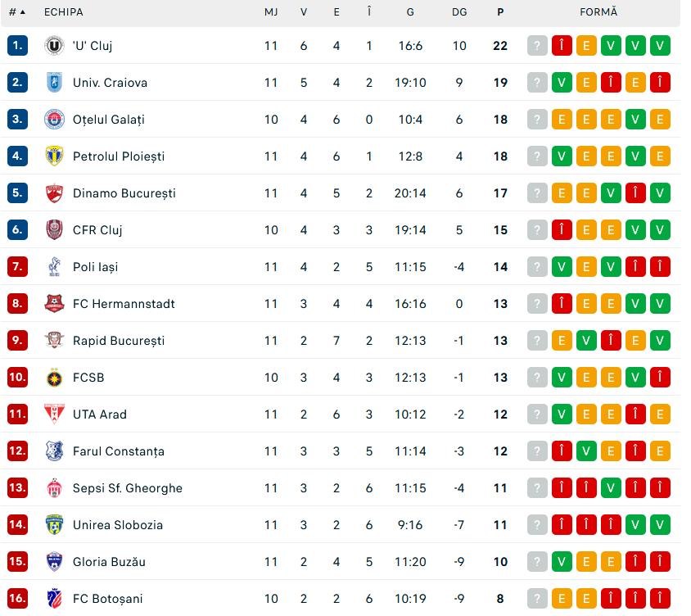Click the Univ. Craiova team logo
691x616 pixels.
[x=54, y=83]
